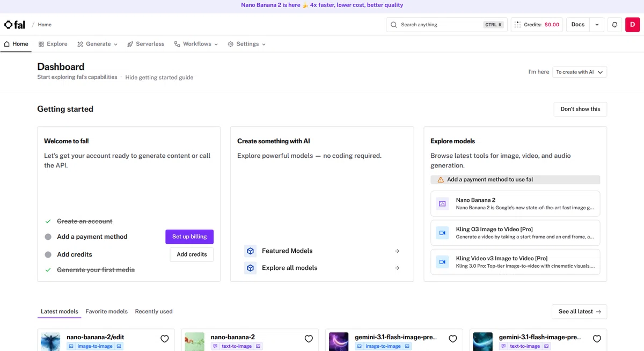Click 'Add a payment method' step circle

[48, 237]
